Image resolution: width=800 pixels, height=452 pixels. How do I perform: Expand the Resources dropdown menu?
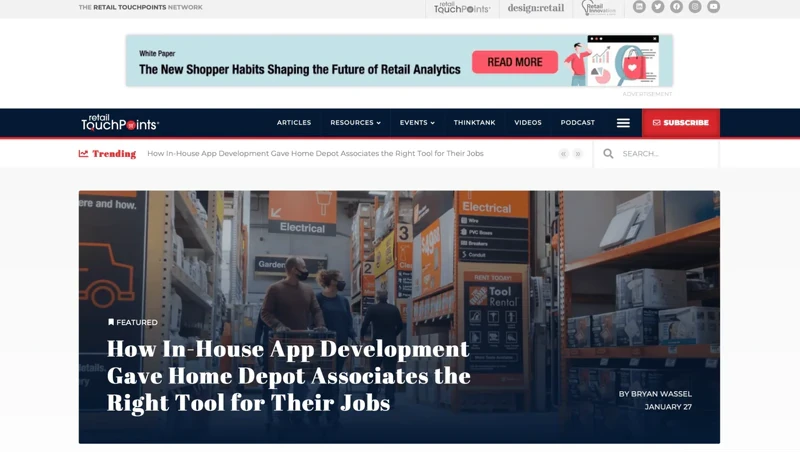[355, 123]
